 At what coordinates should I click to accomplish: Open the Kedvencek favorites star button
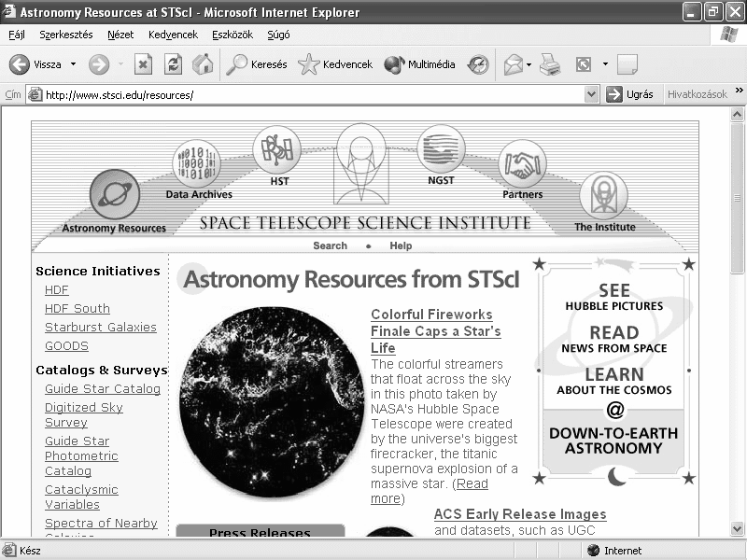(x=335, y=64)
